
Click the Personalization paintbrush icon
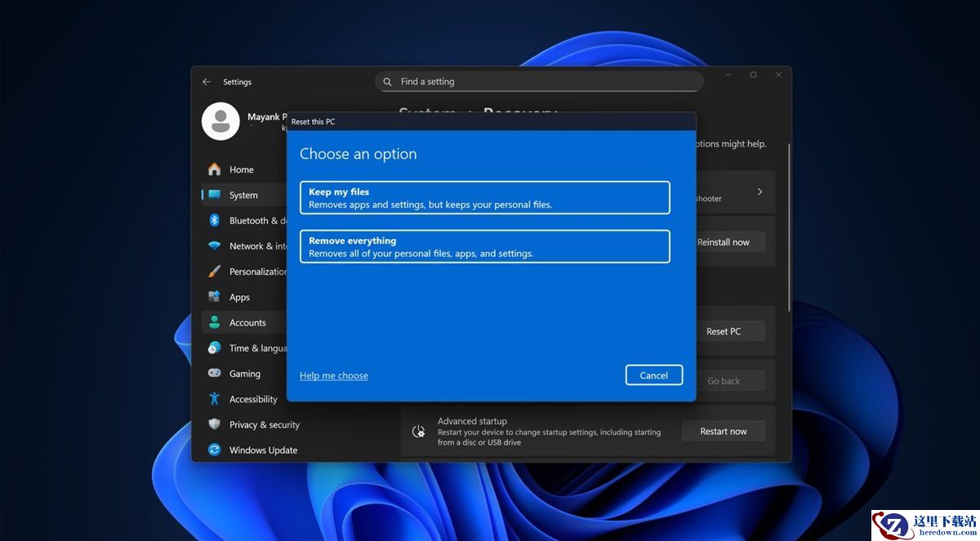(x=214, y=271)
